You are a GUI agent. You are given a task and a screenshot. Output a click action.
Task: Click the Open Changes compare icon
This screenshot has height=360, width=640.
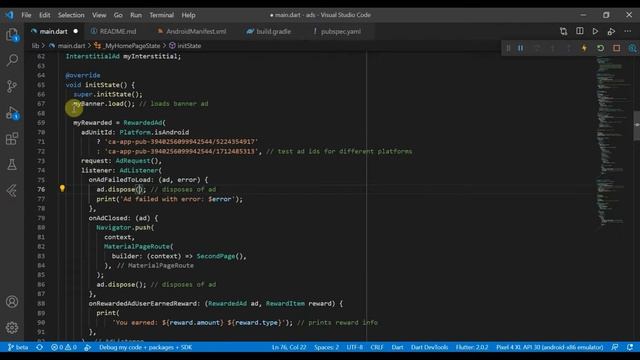564,31
